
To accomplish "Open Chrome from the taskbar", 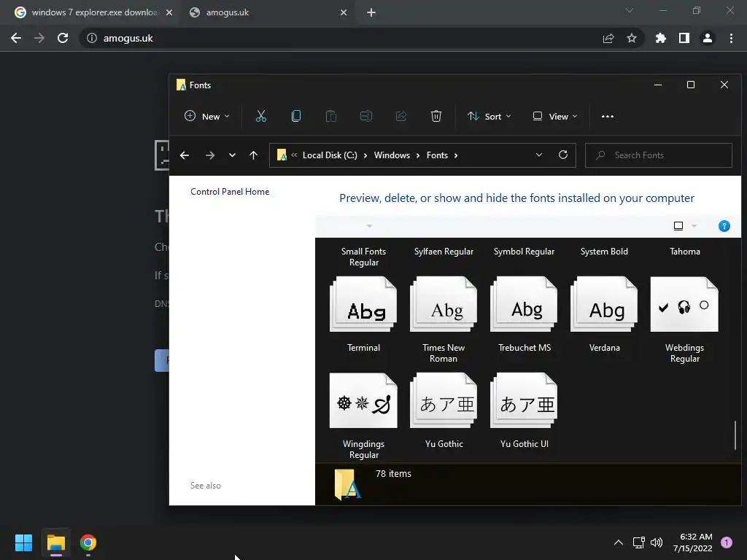I will tap(88, 542).
